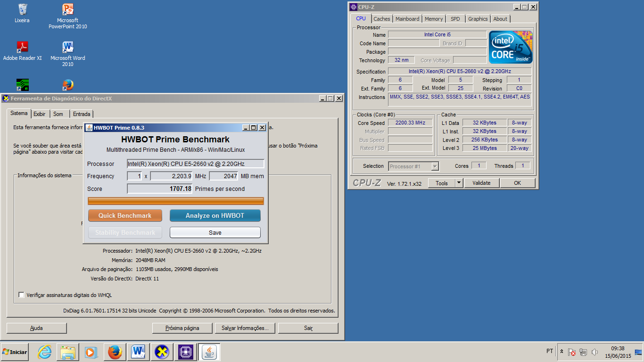644x362 pixels.
Task: Click the 2047 MB mem field
Action: (x=223, y=176)
